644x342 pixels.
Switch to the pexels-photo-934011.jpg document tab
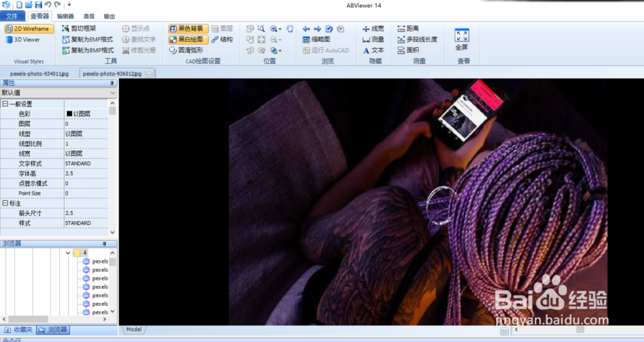pyautogui.click(x=39, y=73)
